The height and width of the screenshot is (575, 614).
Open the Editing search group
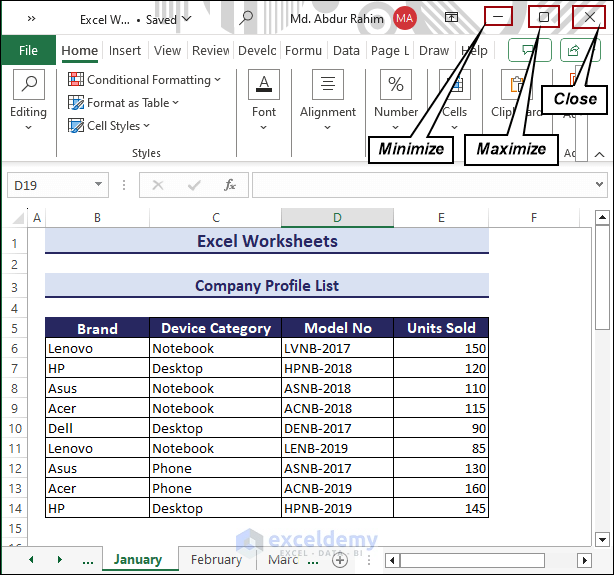point(29,101)
